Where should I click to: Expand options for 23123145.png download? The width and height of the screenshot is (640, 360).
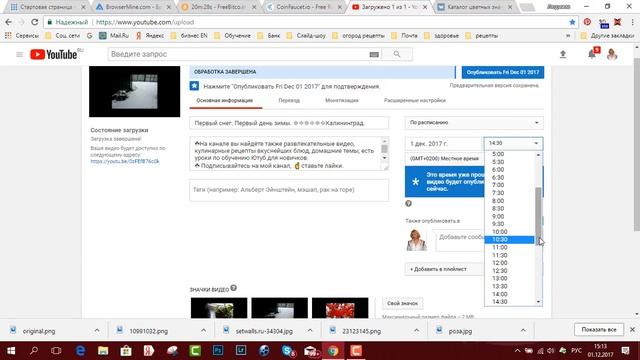416,330
